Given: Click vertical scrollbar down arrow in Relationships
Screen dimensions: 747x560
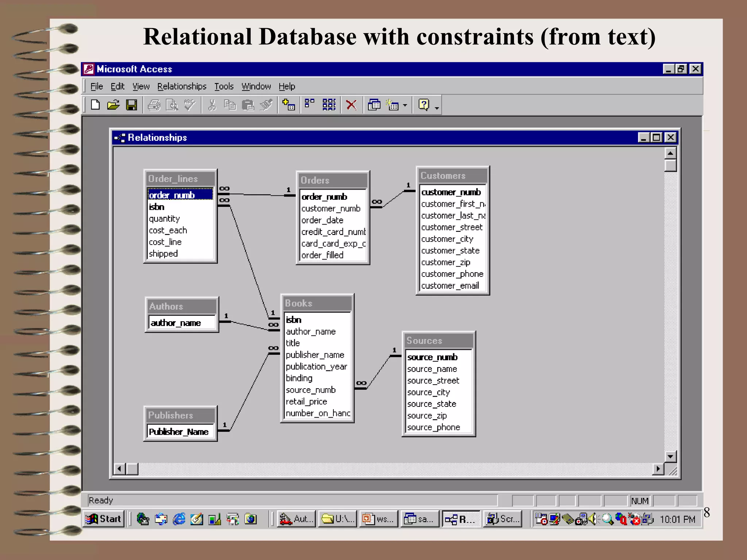Looking at the screenshot, I should coord(670,456).
